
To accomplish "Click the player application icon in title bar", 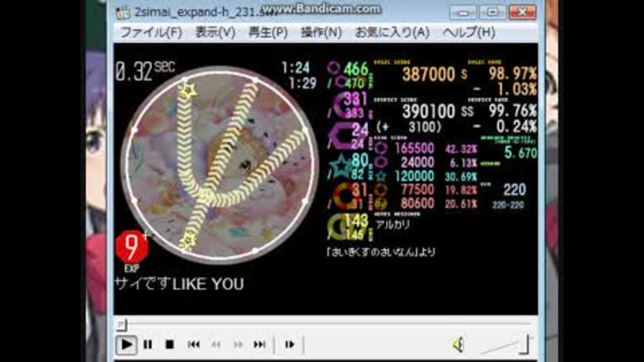I will coord(123,13).
